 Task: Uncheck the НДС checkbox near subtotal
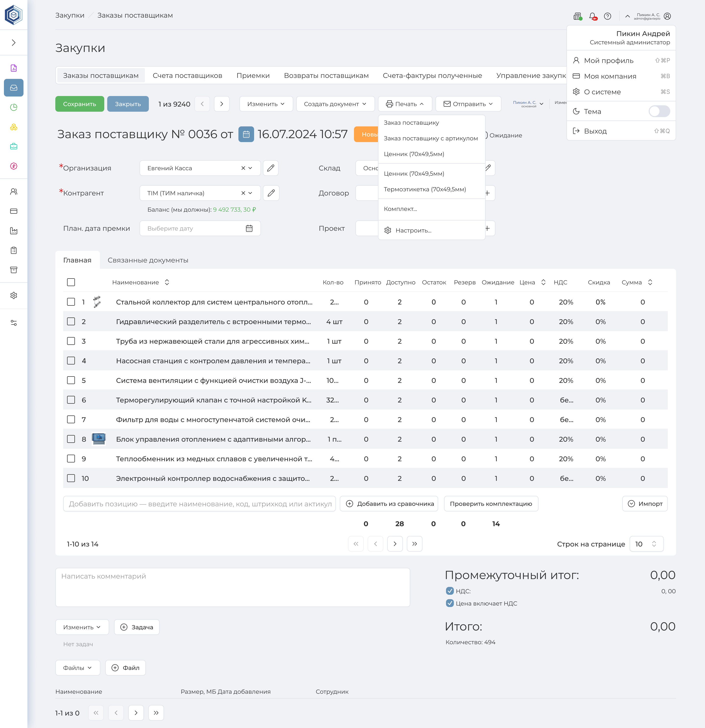point(450,591)
